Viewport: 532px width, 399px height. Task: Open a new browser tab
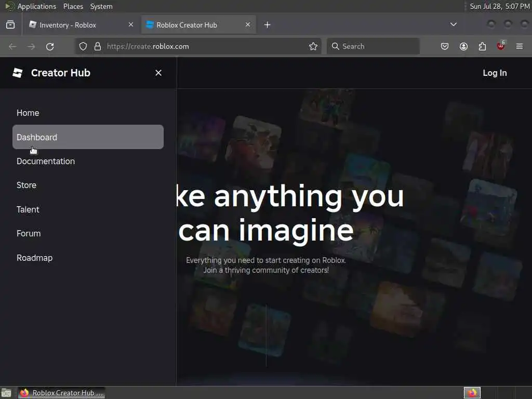[x=268, y=25]
